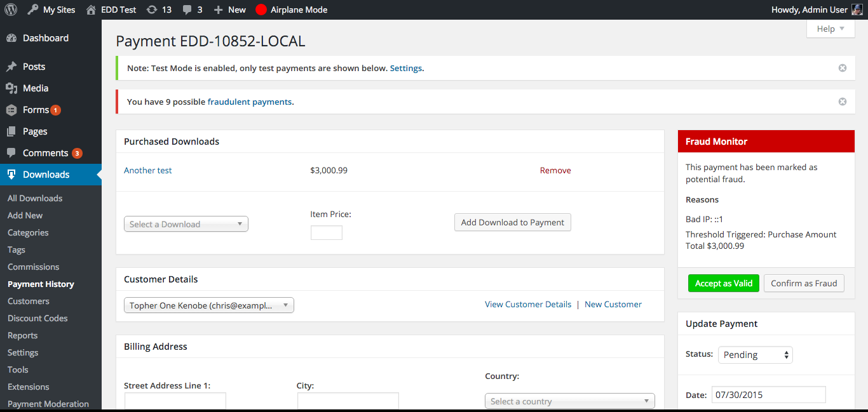868x412 pixels.
Task: Open the customer selection dropdown
Action: (208, 305)
